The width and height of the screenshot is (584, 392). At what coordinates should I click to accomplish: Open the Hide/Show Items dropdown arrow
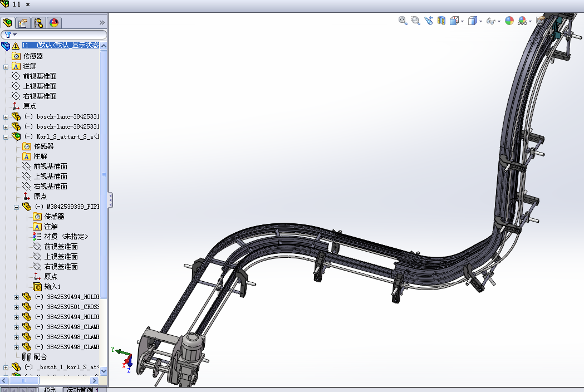tap(499, 21)
